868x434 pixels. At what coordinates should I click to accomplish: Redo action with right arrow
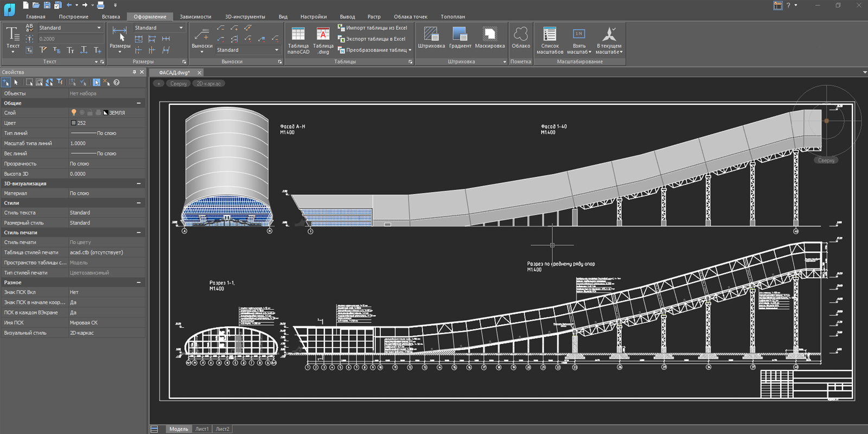click(x=85, y=5)
